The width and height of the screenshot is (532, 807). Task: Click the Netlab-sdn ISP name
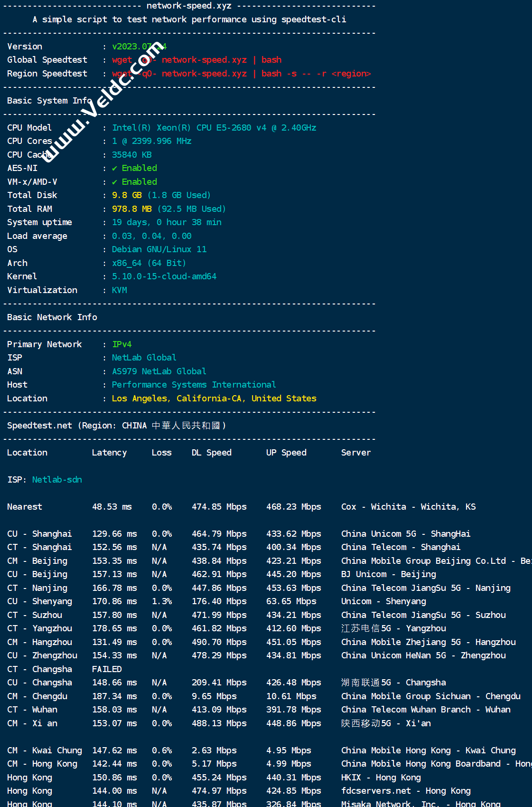[57, 480]
